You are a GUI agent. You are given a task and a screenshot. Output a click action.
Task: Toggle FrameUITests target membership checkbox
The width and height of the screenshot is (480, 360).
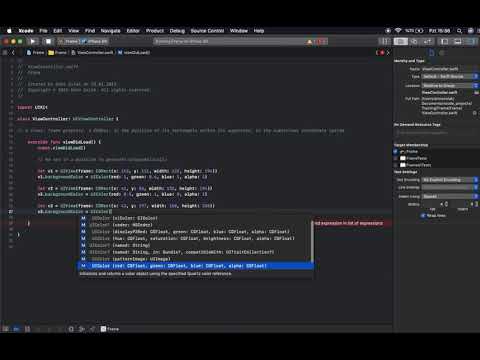pos(396,165)
